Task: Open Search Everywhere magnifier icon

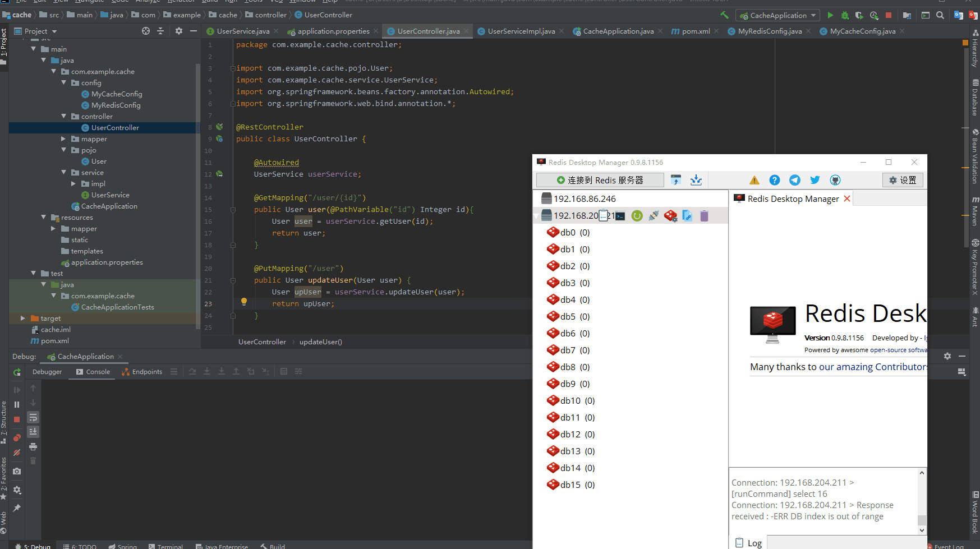Action: pos(940,15)
